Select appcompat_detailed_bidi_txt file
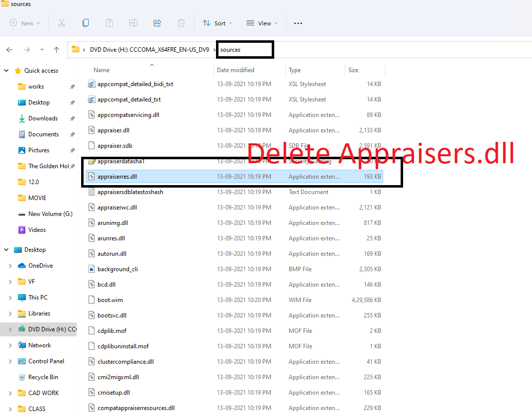532x415 pixels. pos(135,84)
